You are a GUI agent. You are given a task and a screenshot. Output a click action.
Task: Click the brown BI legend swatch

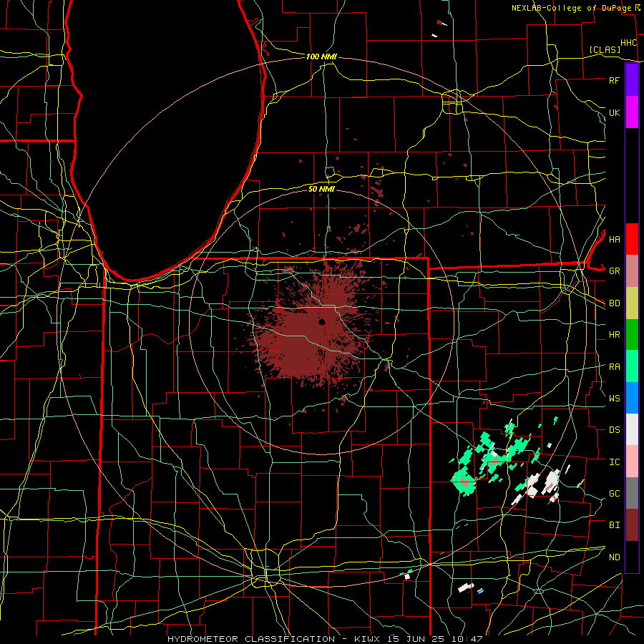point(632,525)
